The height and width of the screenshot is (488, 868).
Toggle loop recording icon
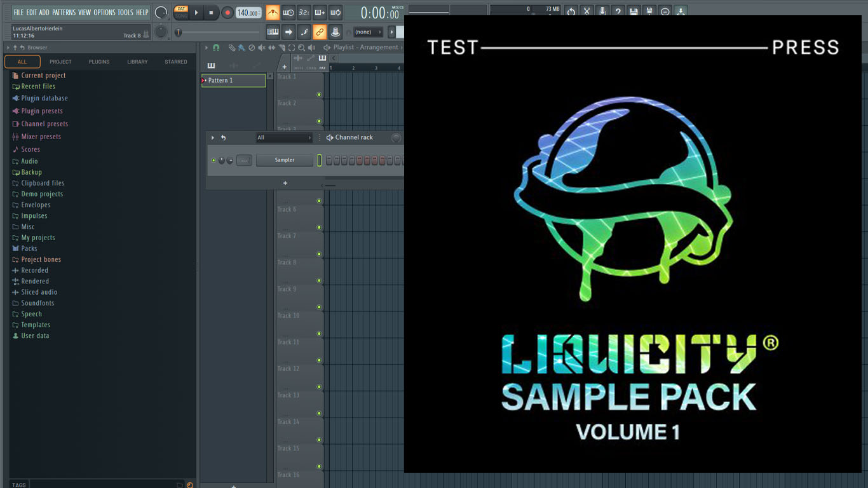click(336, 13)
